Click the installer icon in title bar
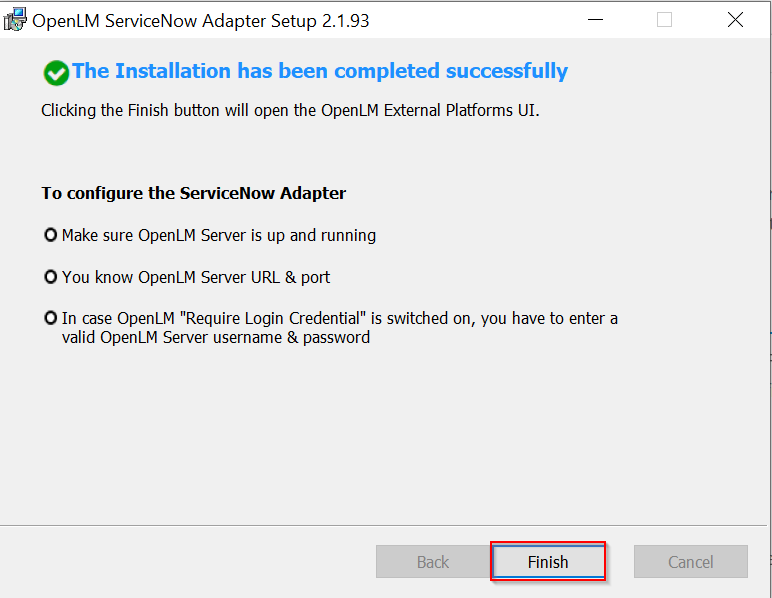 [15, 20]
